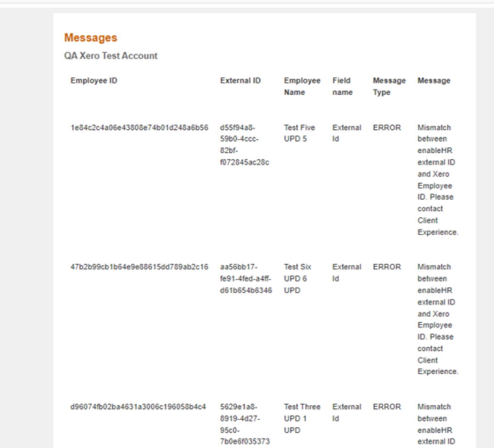Click External Id field in Test Three row
The width and height of the screenshot is (494, 448).
pyautogui.click(x=347, y=412)
